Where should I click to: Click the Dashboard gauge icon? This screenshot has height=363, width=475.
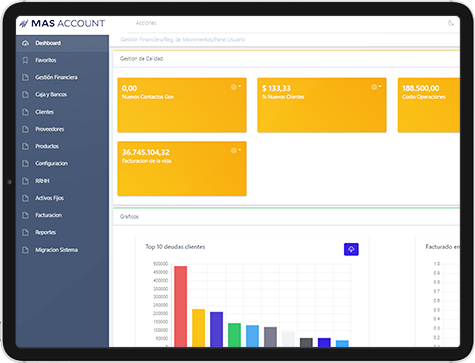(25, 43)
